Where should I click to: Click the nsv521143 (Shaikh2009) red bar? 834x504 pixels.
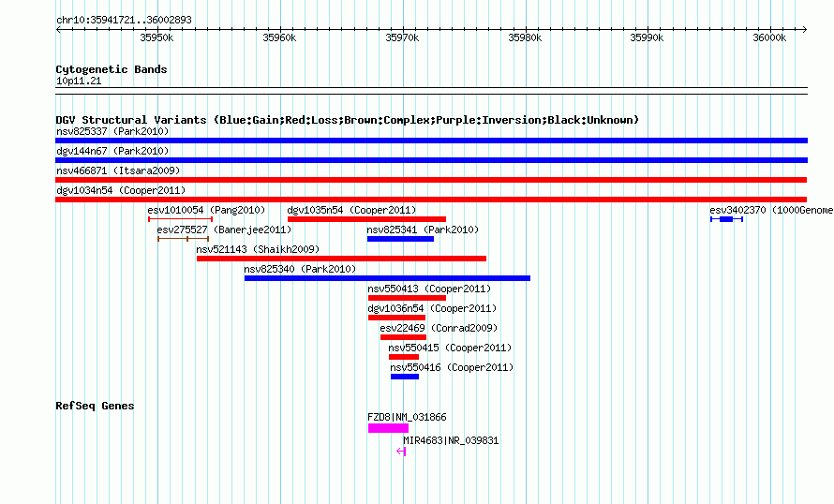point(341,259)
